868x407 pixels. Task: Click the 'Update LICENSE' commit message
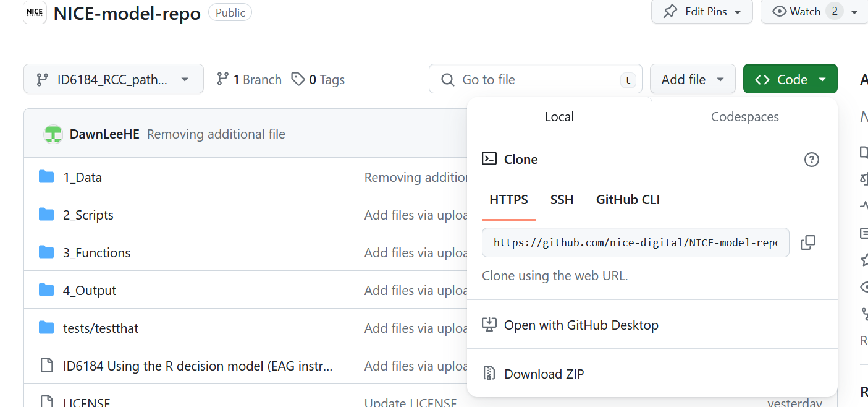pyautogui.click(x=410, y=403)
